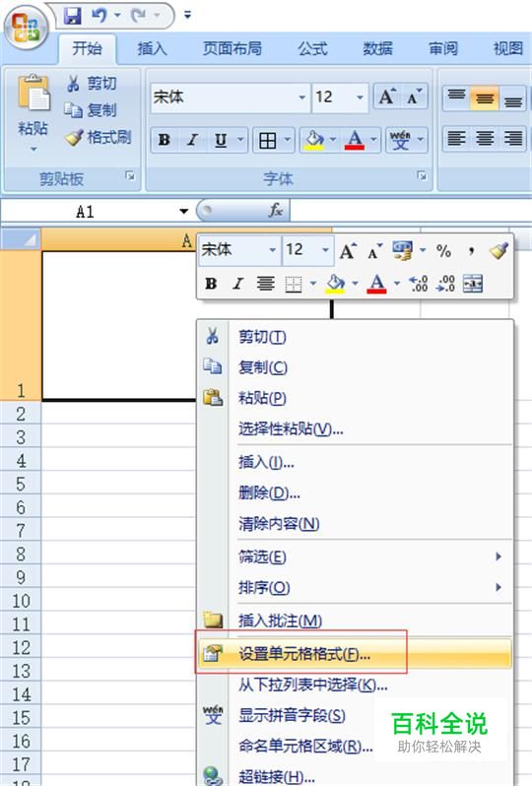This screenshot has width=532, height=786.
Task: Select 剪切(T) in context menu
Action: pos(355,337)
